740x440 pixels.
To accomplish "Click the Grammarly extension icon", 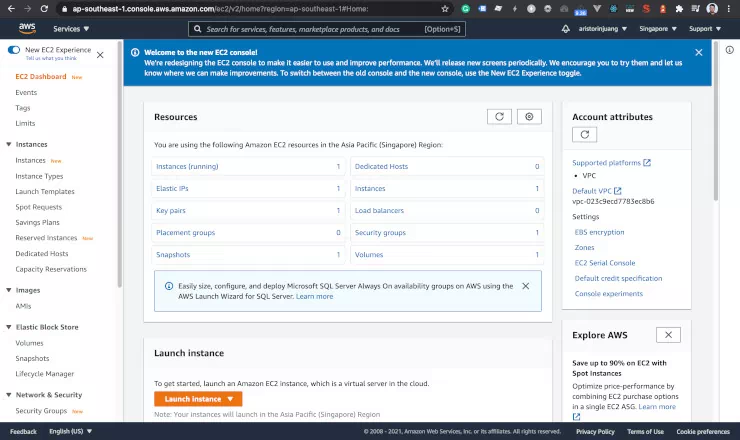I will [x=465, y=8].
